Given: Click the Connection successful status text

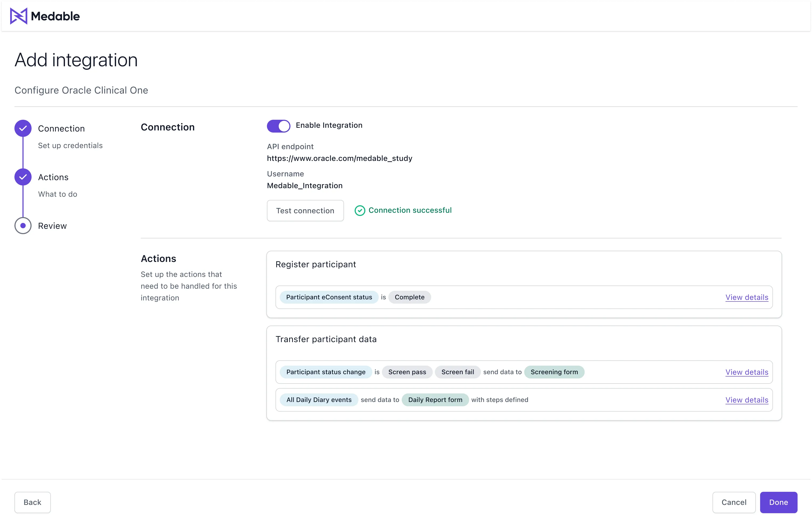Looking at the screenshot, I should click(x=410, y=210).
